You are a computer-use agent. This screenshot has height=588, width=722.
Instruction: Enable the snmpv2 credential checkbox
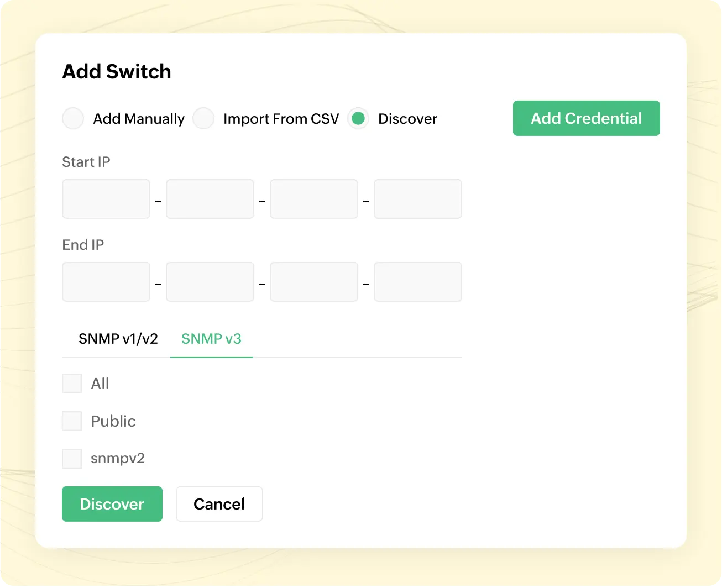71,458
